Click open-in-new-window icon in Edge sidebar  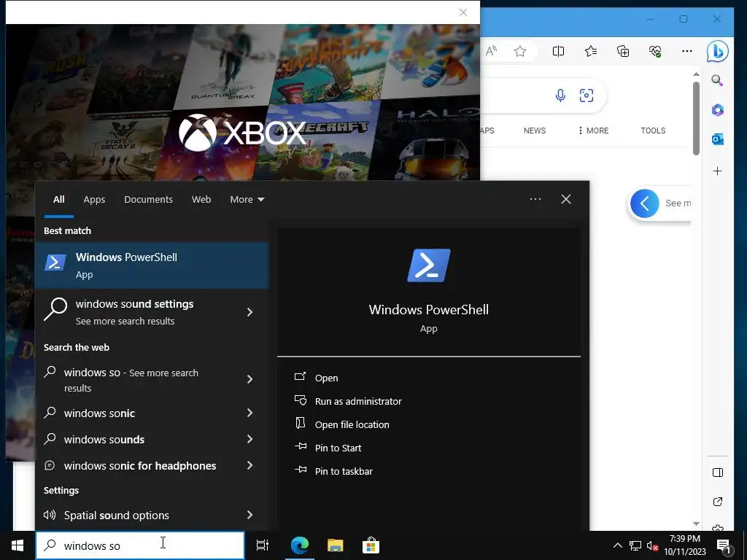(718, 502)
